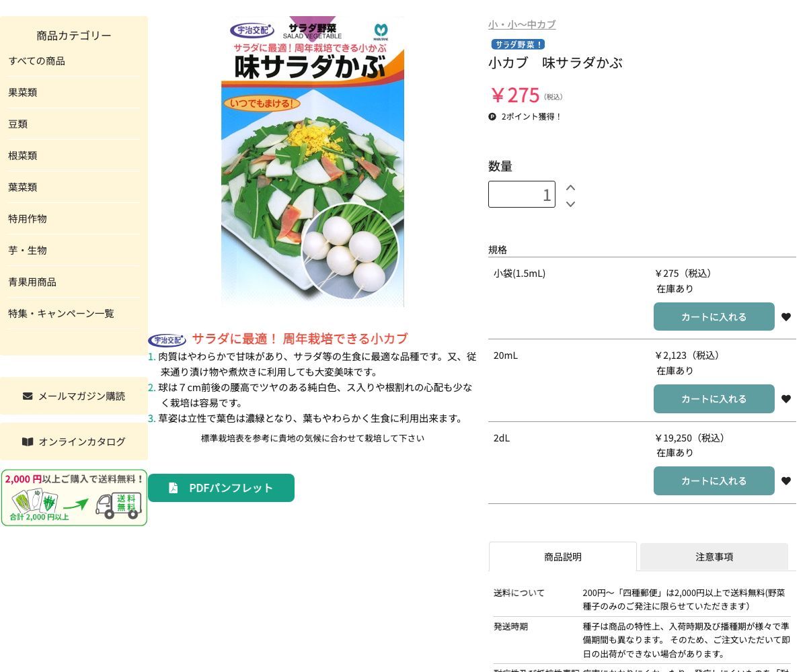Click inside the quantity input field
This screenshot has height=672, width=807.
click(x=522, y=194)
